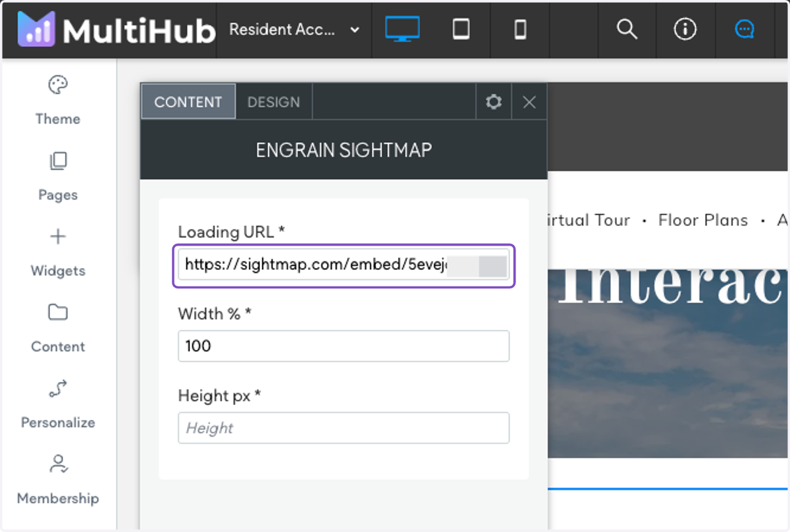
Task: Open the chat comments icon
Action: [745, 30]
